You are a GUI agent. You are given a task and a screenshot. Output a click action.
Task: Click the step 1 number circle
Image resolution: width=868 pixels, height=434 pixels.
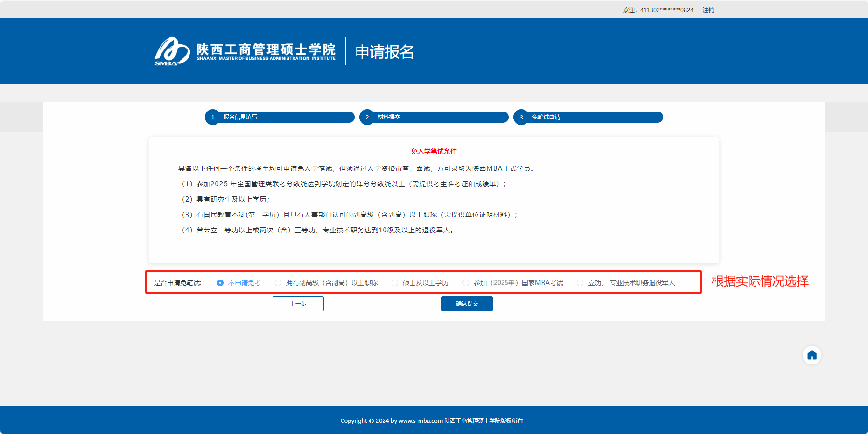[x=213, y=117]
